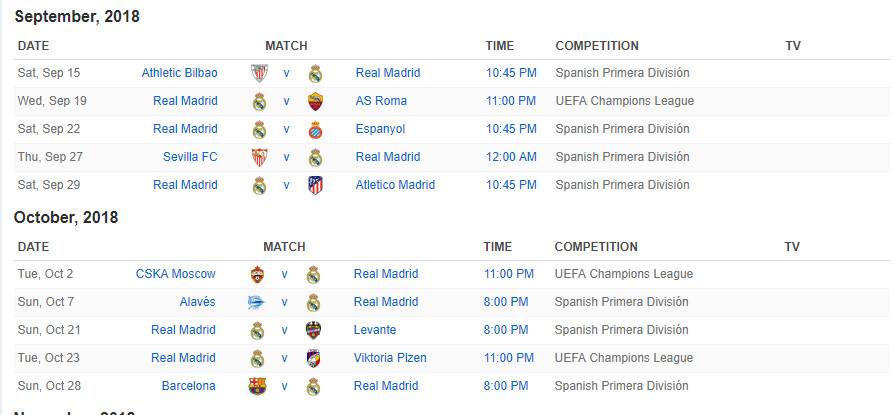Click the 12:00 AM Sevilla match time
Image resolution: width=894 pixels, height=415 pixels.
(x=511, y=157)
